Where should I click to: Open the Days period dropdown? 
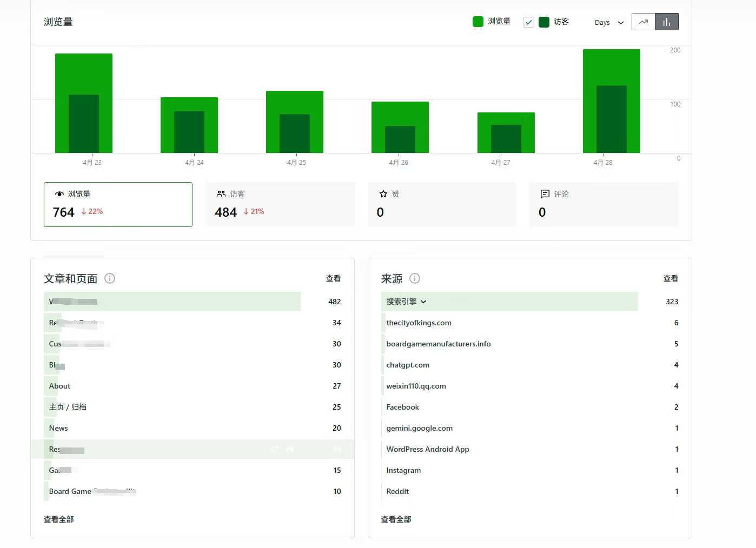point(609,23)
